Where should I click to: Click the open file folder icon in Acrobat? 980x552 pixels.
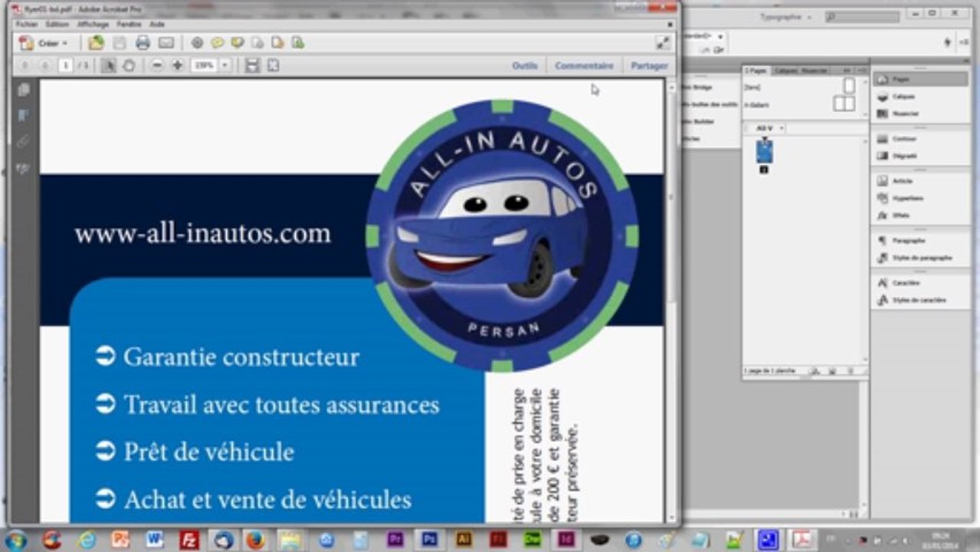point(96,43)
